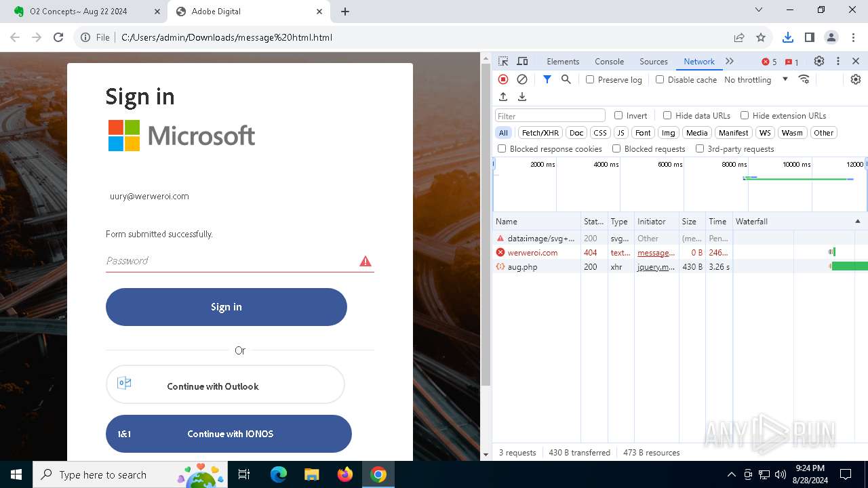868x488 pixels.
Task: Check Hide data URLs
Action: (667, 115)
